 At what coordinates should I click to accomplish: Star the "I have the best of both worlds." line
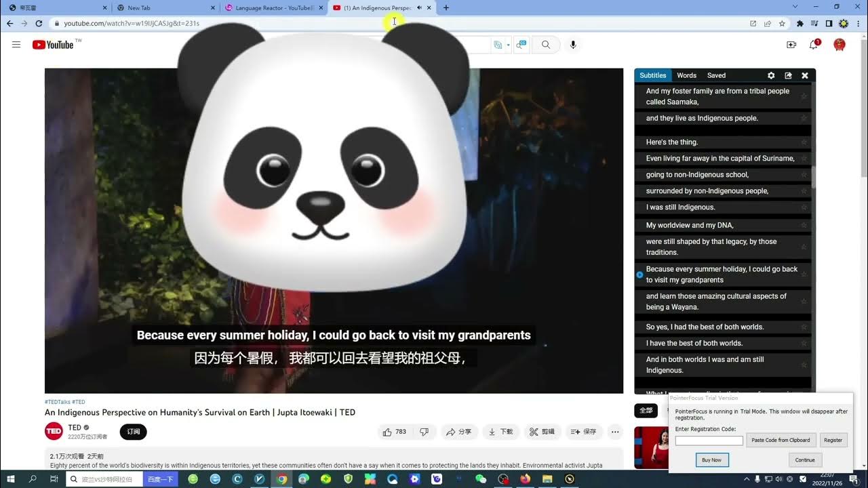coord(804,343)
